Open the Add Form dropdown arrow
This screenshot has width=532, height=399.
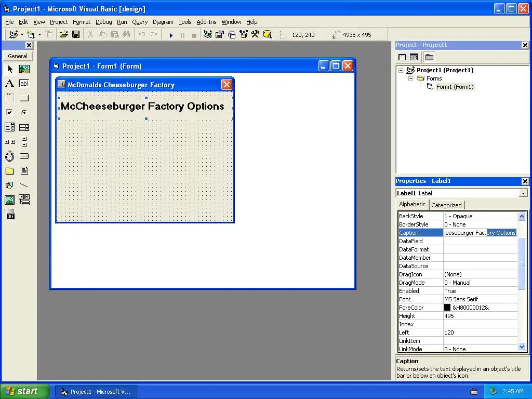[x=39, y=34]
